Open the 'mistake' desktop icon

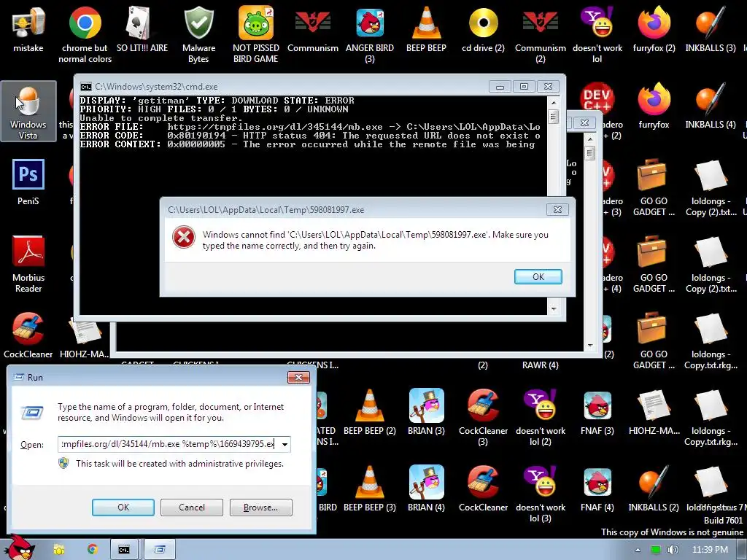pyautogui.click(x=28, y=28)
